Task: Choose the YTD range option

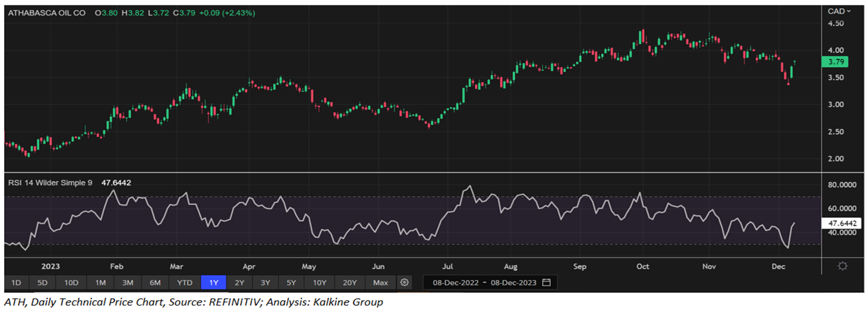Action: (x=184, y=282)
